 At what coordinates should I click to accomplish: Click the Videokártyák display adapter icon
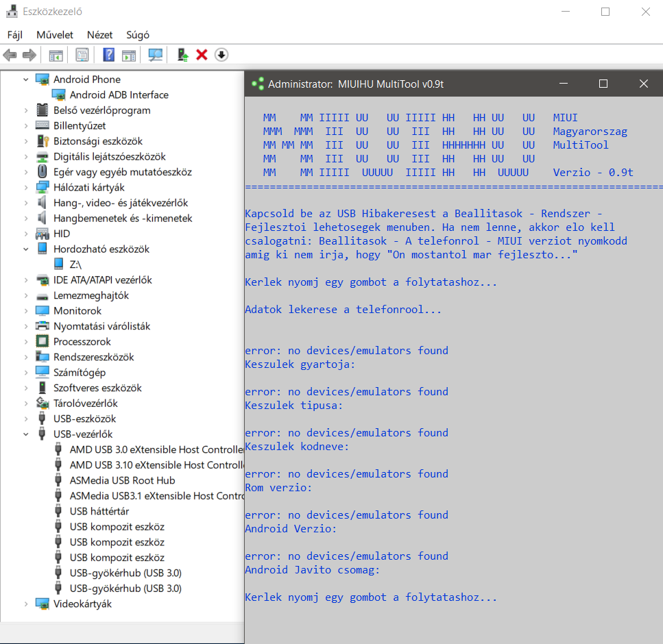click(x=43, y=604)
